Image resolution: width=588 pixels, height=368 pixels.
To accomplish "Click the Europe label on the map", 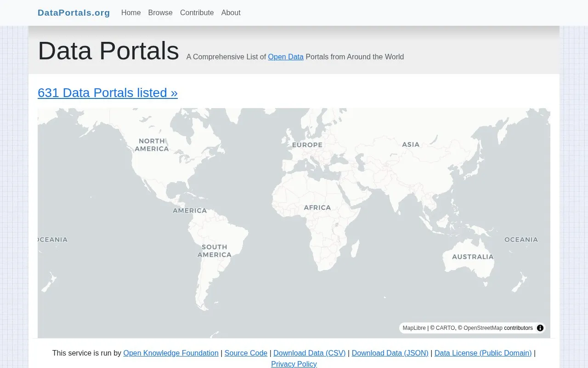I will [x=307, y=144].
